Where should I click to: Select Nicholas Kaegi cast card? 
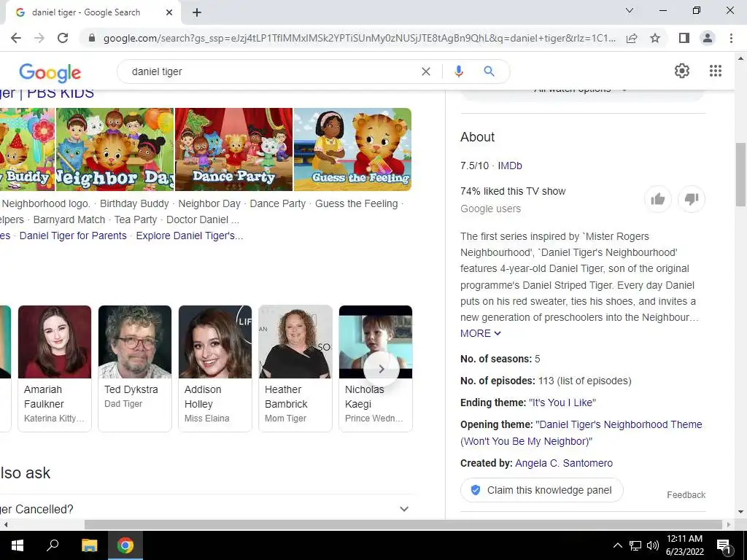(376, 368)
